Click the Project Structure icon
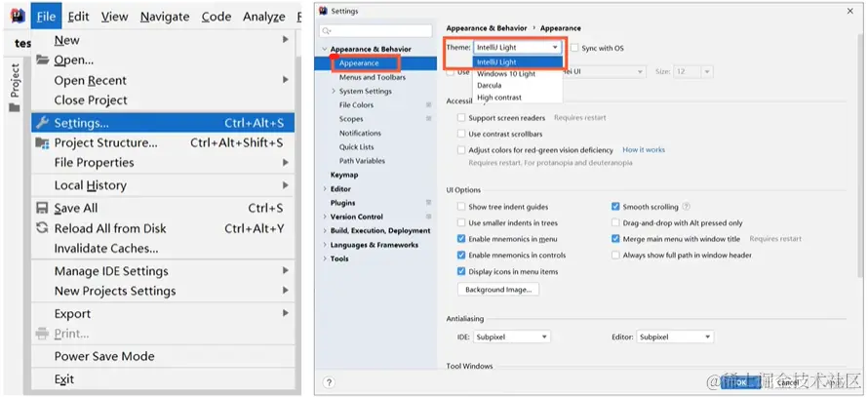Screen dimensions: 868x397 pyautogui.click(x=43, y=142)
